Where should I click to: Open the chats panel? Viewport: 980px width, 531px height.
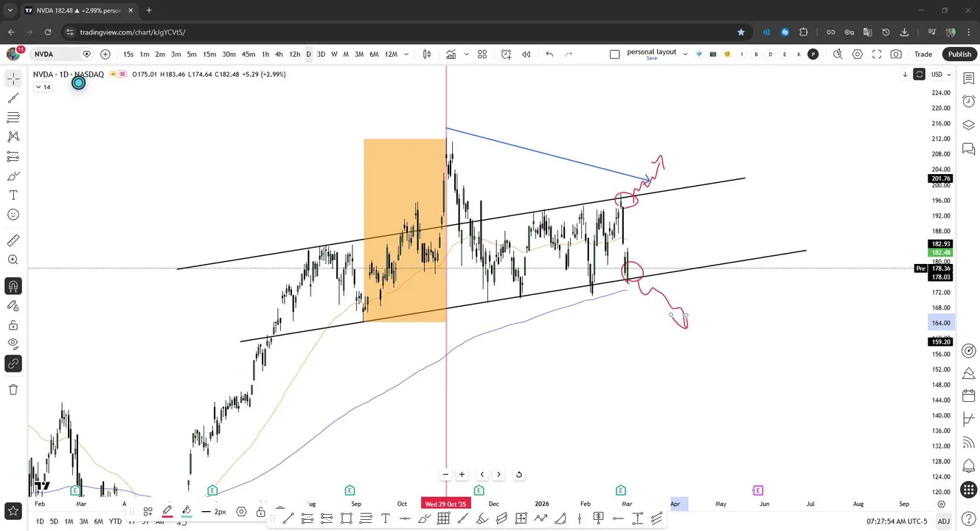tap(969, 150)
